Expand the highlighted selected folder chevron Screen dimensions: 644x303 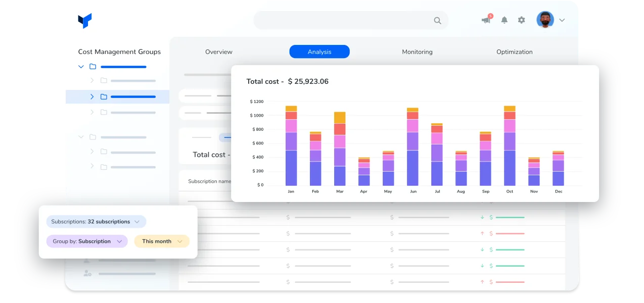coord(92,97)
